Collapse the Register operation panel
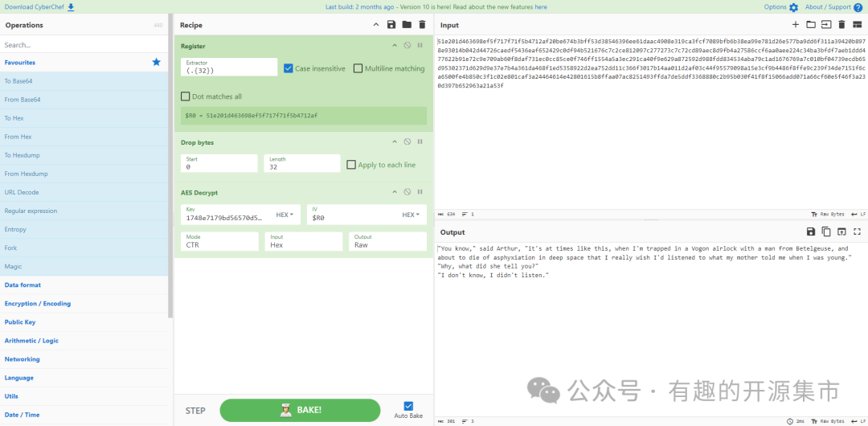The width and height of the screenshot is (868, 426). 395,46
